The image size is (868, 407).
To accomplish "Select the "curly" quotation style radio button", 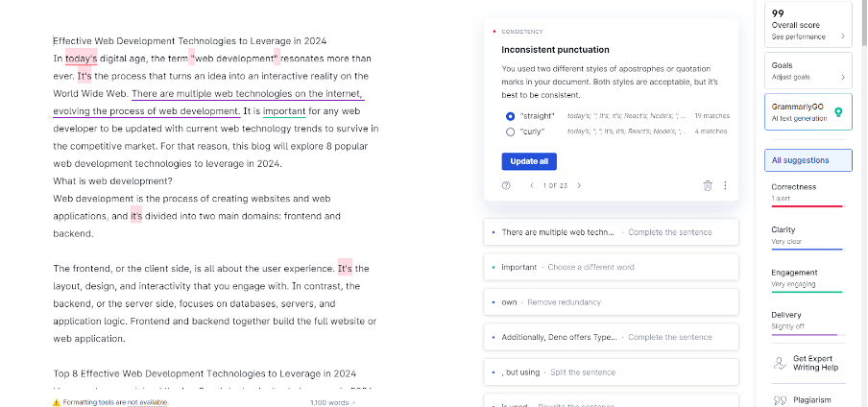I will coord(511,132).
